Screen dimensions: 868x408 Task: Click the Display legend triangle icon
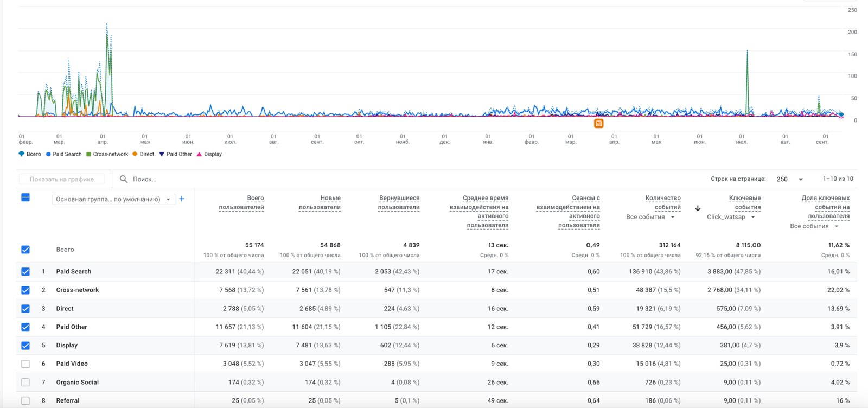click(199, 154)
